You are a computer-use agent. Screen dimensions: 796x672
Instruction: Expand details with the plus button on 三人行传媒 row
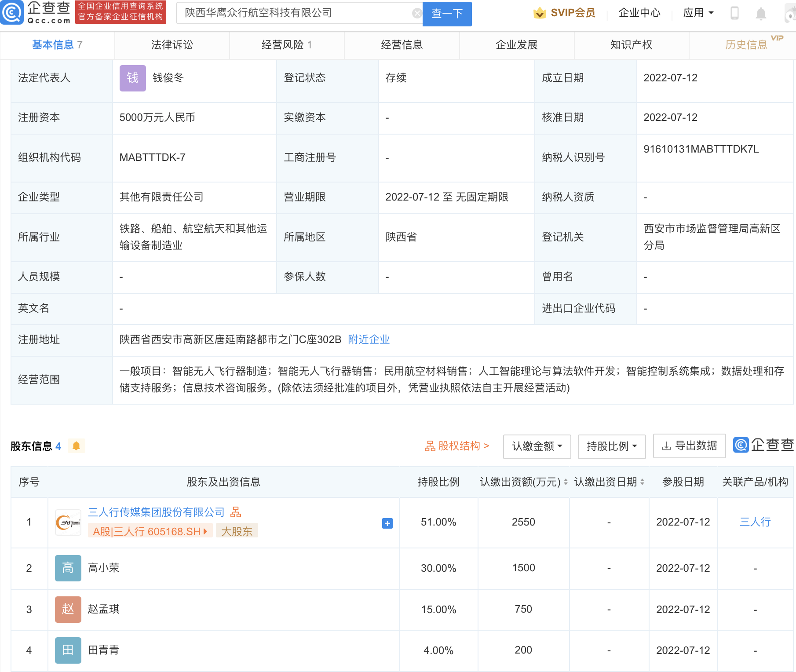pyautogui.click(x=387, y=523)
